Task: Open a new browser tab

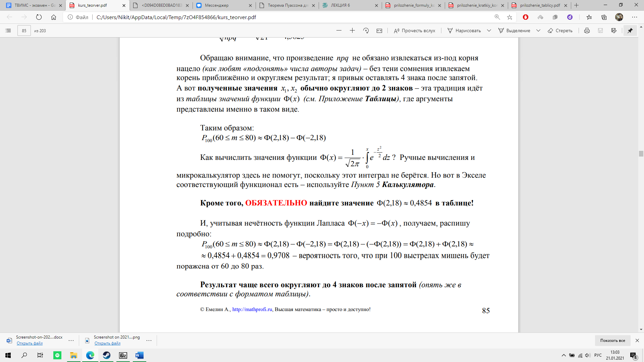Action: point(577,5)
